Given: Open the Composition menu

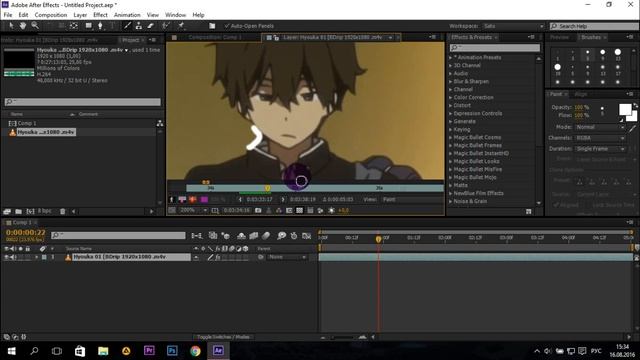Looking at the screenshot, I should click(51, 15).
